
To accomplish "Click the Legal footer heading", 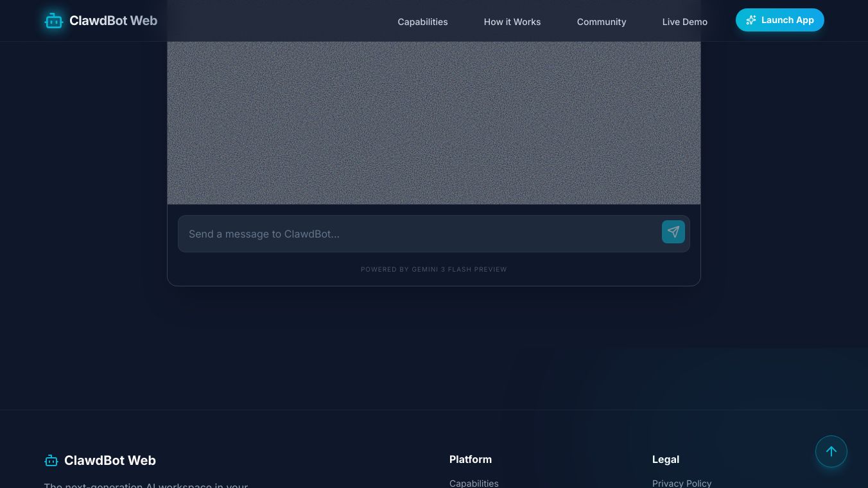I will tap(666, 459).
